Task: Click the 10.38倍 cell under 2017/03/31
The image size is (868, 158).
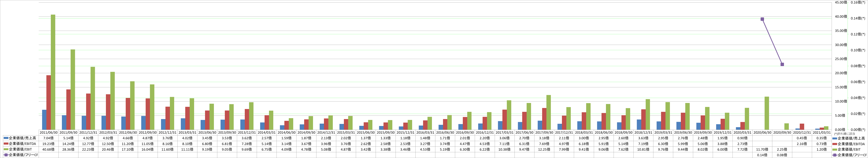Action: pyautogui.click(x=505, y=149)
